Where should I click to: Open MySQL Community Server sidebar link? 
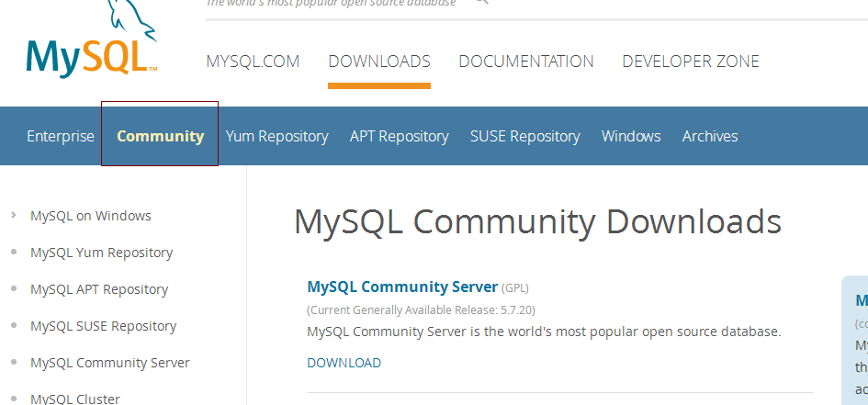[110, 363]
